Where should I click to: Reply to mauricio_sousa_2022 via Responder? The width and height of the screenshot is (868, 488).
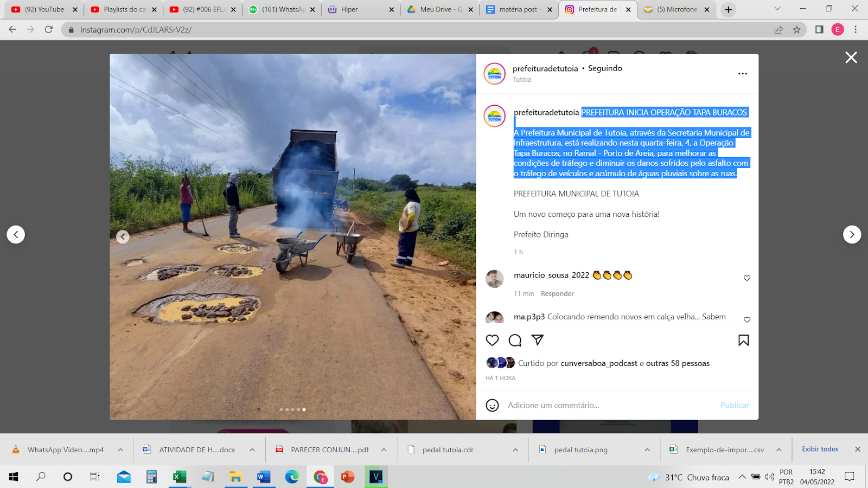pyautogui.click(x=557, y=293)
